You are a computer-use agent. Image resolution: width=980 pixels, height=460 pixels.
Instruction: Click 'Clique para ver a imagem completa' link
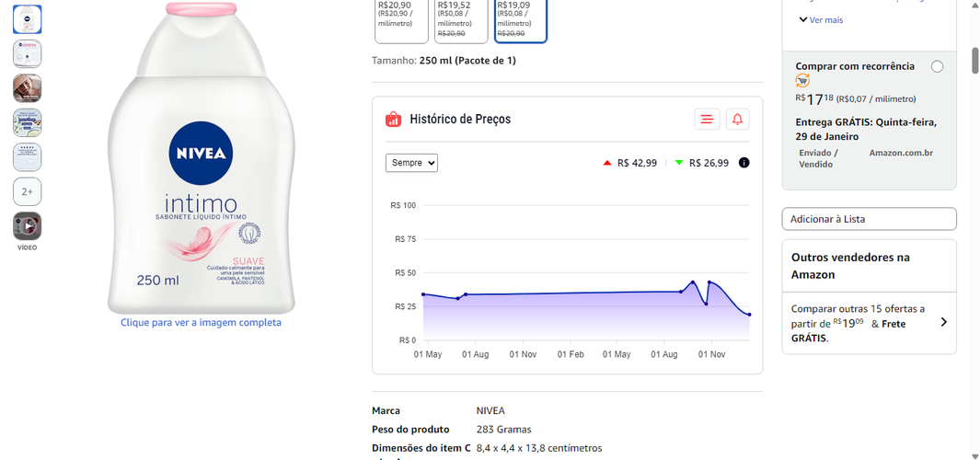(x=201, y=323)
